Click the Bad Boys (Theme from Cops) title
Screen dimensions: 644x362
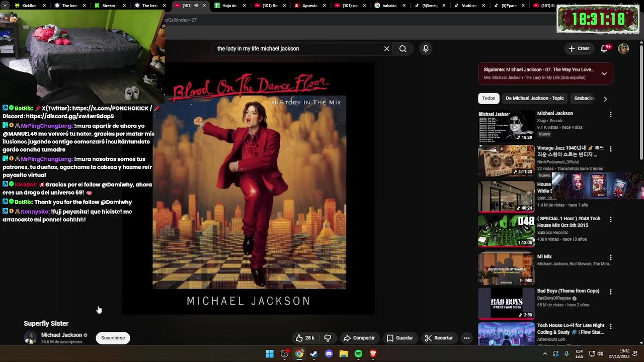(x=568, y=291)
